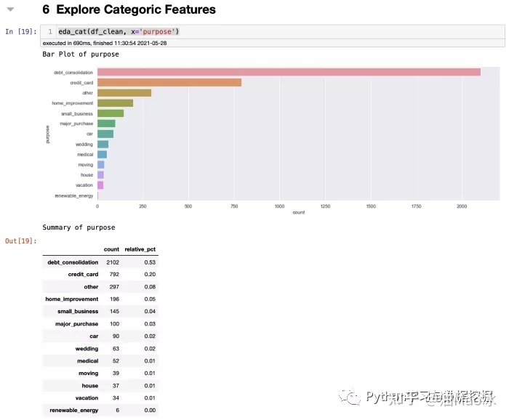Click the count value 37
Viewport: 509px width, 420px height.
[116, 386]
